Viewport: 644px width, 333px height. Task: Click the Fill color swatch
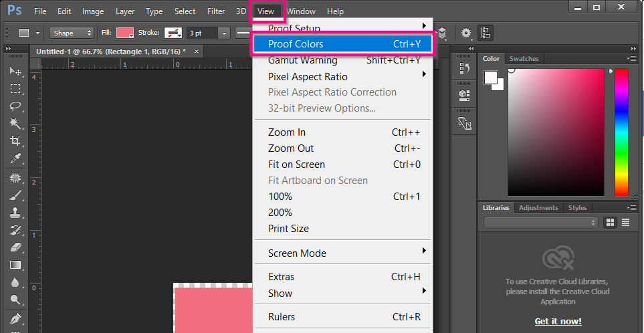pos(125,33)
